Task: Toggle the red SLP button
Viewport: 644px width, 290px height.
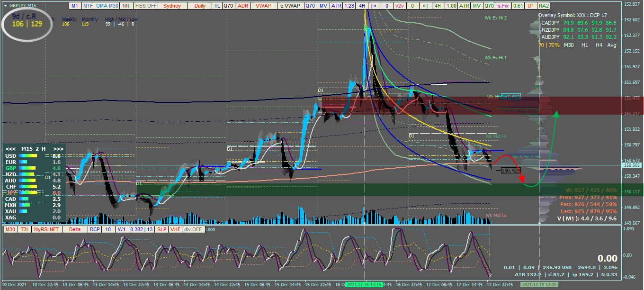Action: point(161,229)
